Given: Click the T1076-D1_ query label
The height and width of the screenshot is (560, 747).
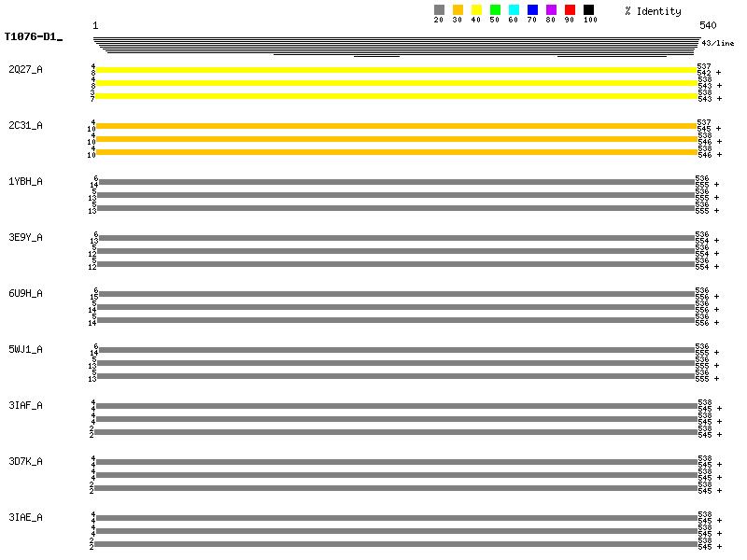Looking at the screenshot, I should (x=33, y=37).
